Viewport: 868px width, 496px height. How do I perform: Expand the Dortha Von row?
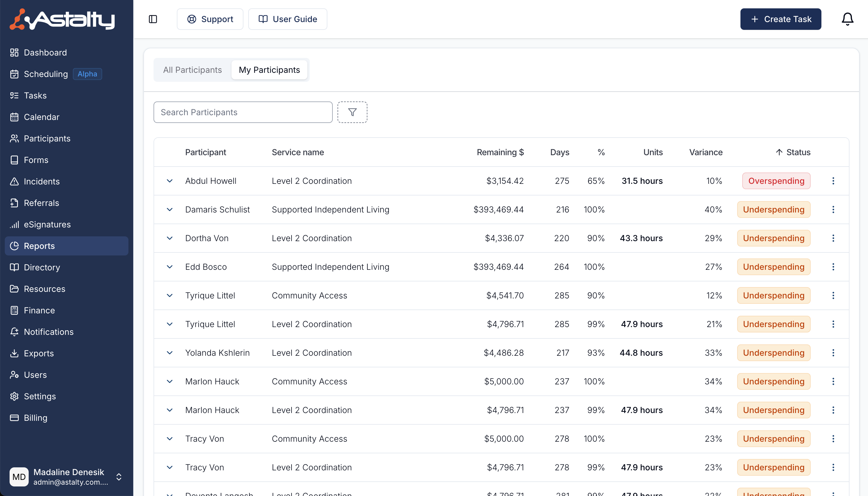[x=169, y=238]
